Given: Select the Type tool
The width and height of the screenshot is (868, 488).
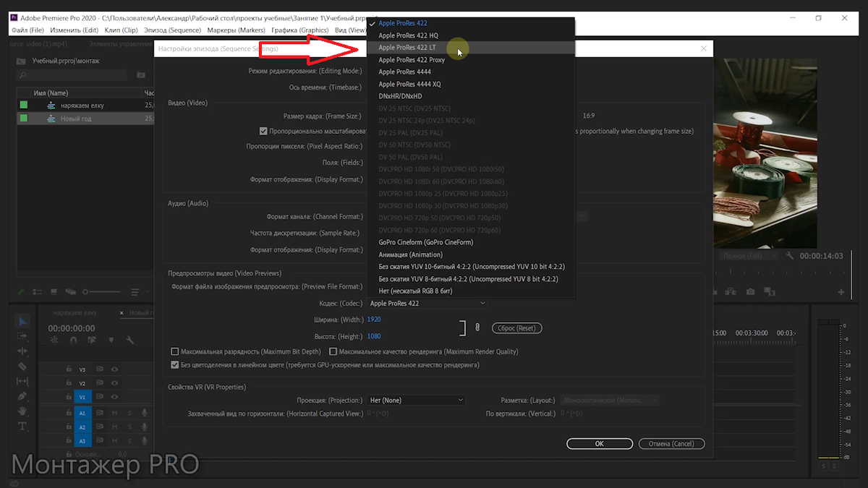Looking at the screenshot, I should click(22, 426).
